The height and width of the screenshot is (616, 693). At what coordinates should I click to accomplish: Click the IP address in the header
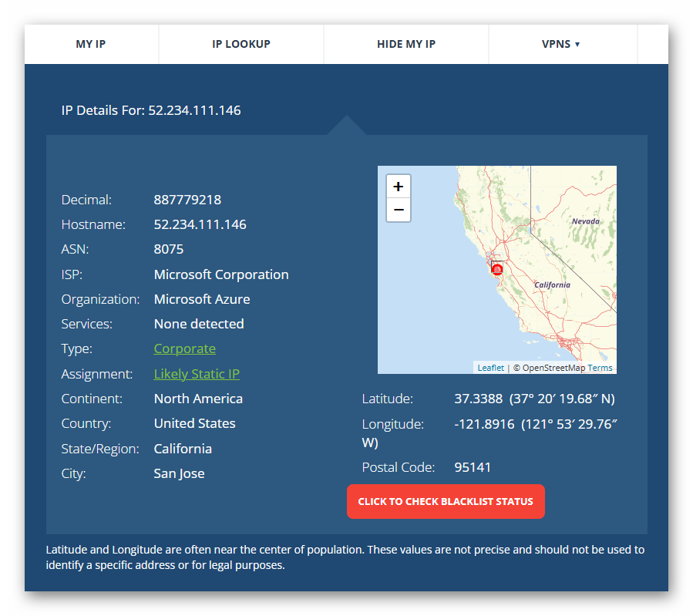pos(194,110)
